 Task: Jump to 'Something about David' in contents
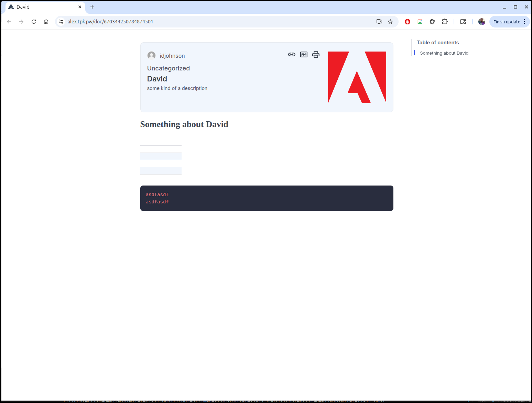tap(444, 53)
